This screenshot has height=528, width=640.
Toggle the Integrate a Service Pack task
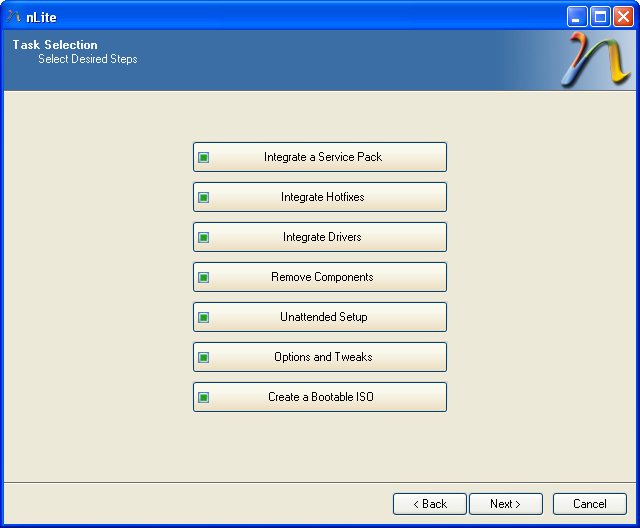click(322, 157)
